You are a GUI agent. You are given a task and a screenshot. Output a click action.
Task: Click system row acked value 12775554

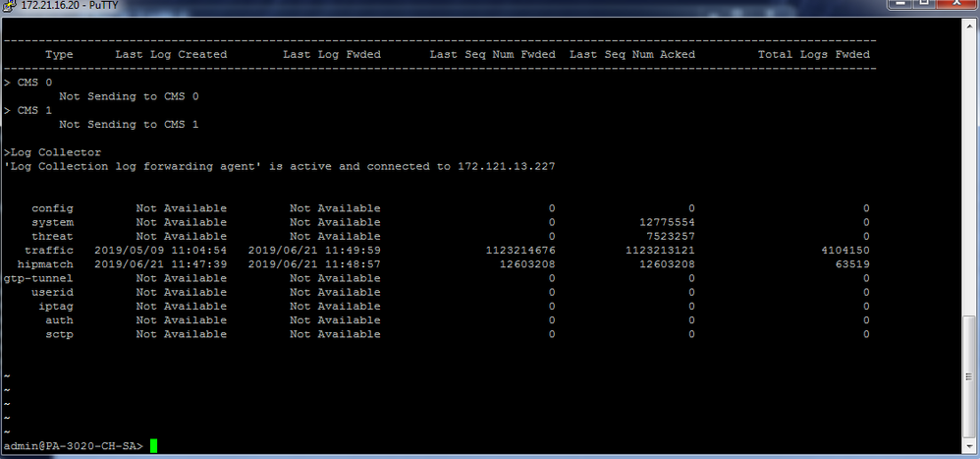click(x=667, y=222)
